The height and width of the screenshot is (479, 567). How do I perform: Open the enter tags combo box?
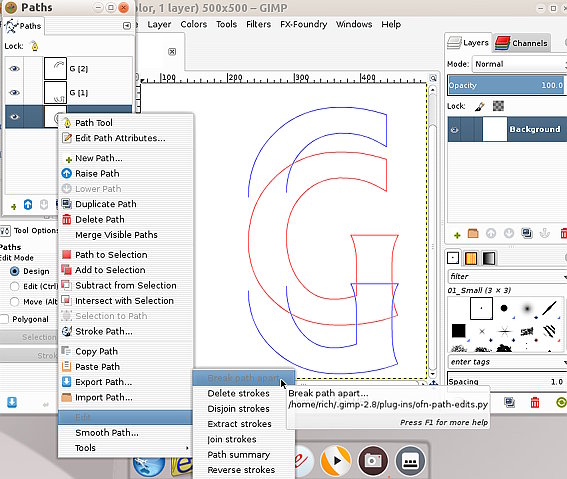click(x=507, y=362)
